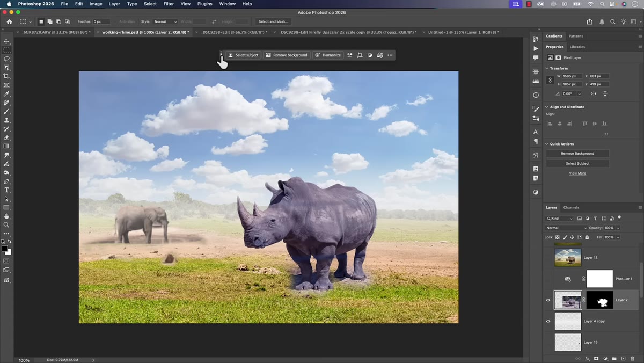Image resolution: width=644 pixels, height=363 pixels.
Task: Toggle Lock transparent pixels
Action: [558, 237]
